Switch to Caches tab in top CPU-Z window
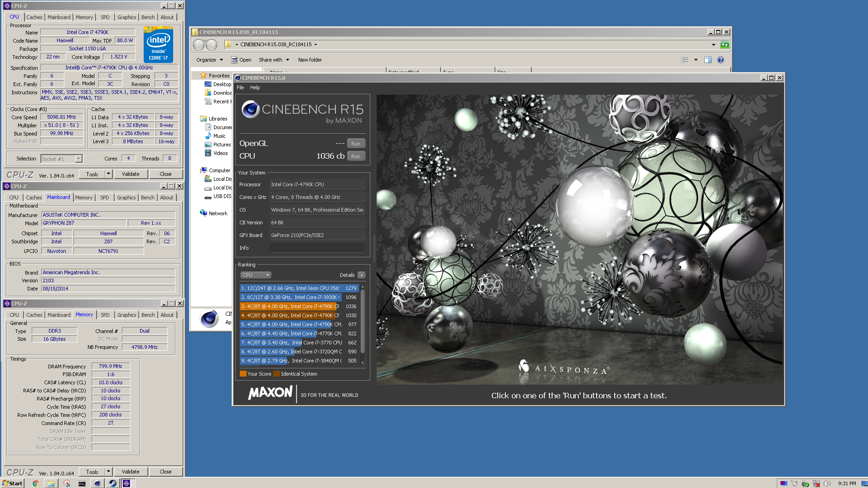 coord(34,17)
